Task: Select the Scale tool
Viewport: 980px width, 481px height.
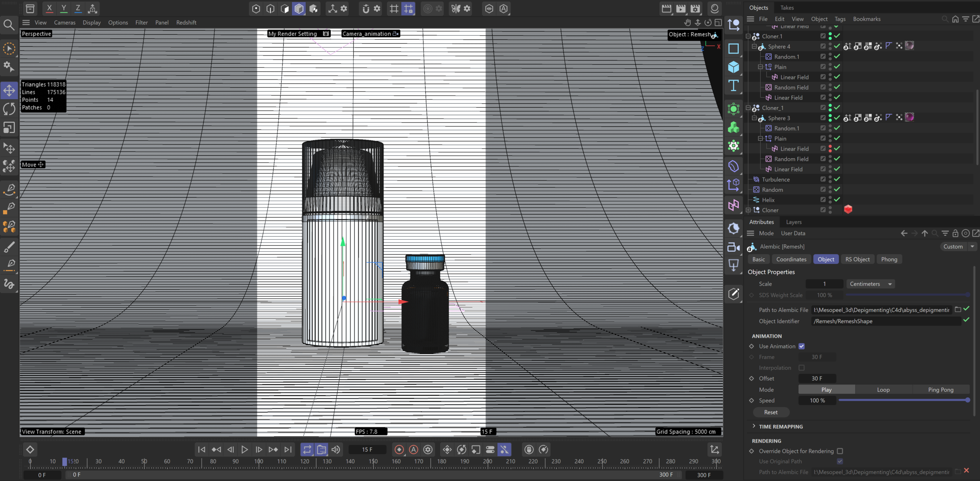Action: point(9,128)
